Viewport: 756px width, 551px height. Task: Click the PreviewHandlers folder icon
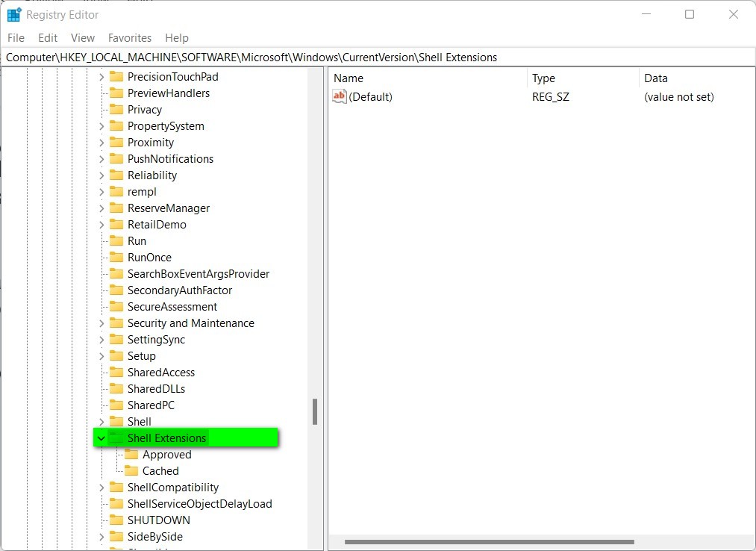coord(116,93)
